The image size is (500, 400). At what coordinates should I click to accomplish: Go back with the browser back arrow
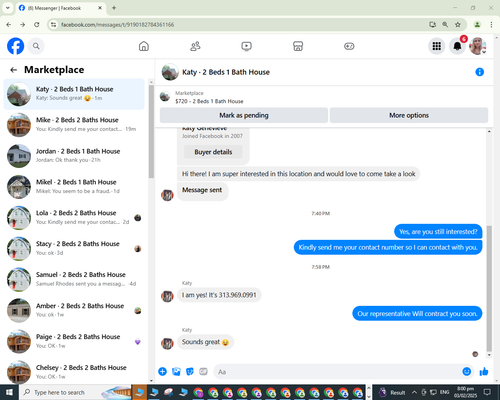9,25
